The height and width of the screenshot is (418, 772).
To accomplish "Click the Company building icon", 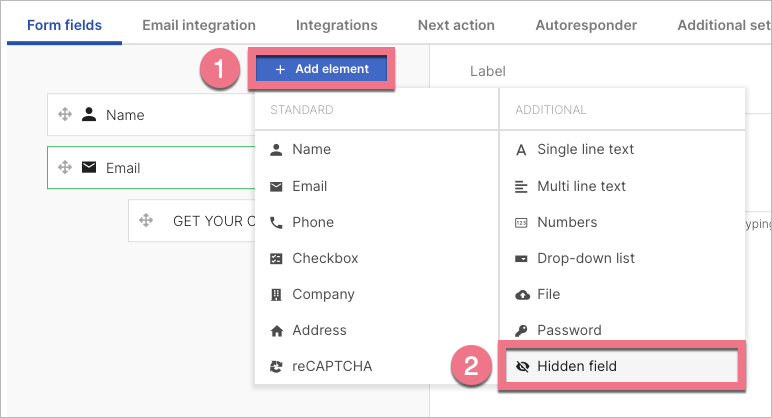I will 276,295.
